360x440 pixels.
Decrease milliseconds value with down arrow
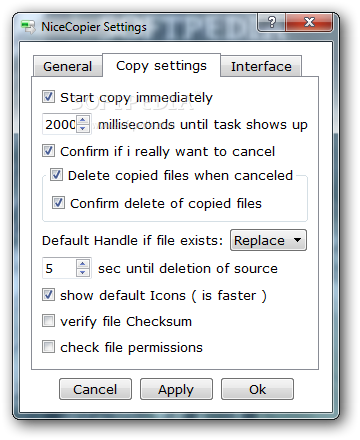pos(83,128)
